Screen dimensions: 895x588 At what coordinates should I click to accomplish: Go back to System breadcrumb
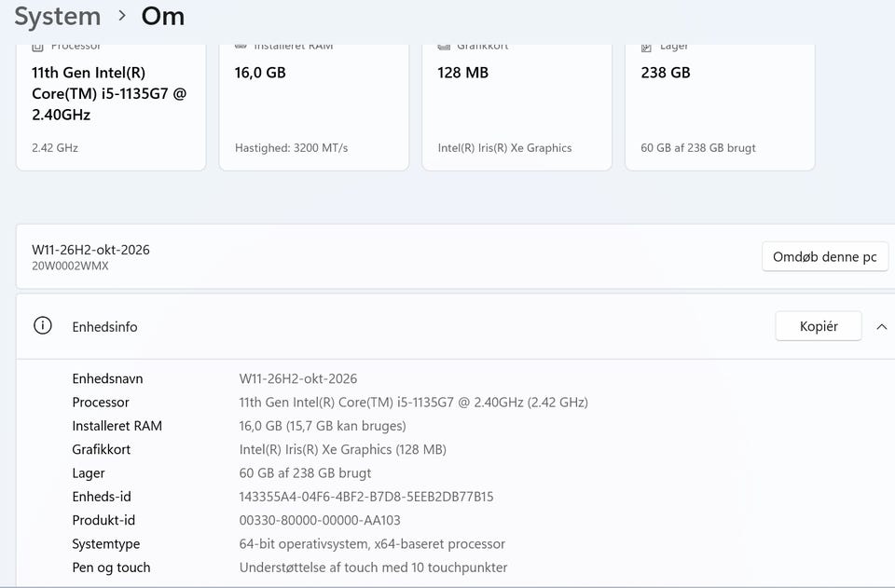[58, 16]
